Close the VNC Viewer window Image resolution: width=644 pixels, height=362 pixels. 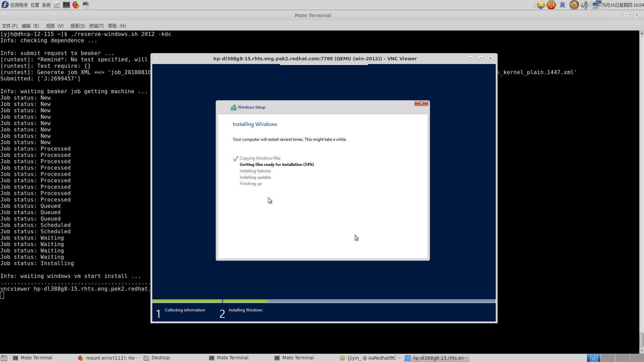pyautogui.click(x=490, y=58)
